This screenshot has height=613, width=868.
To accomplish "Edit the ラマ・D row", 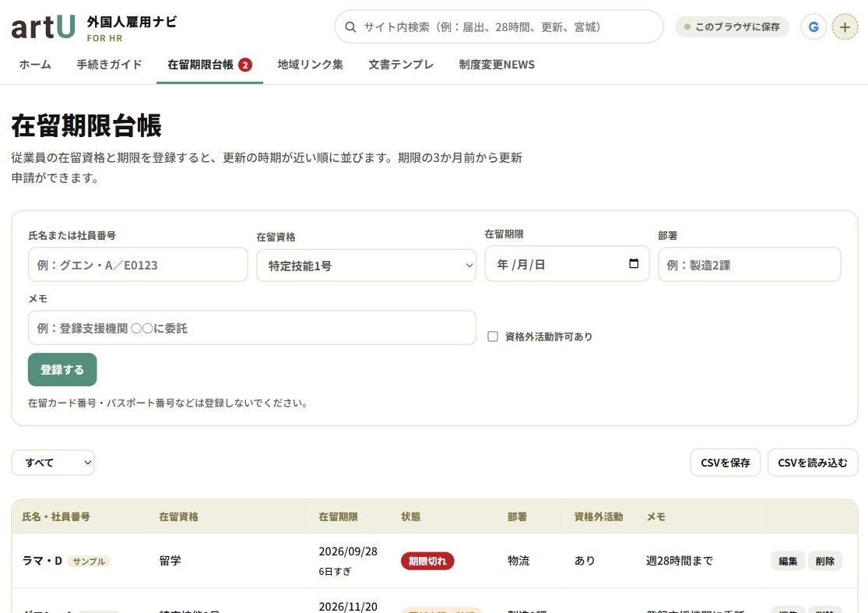I will [788, 561].
